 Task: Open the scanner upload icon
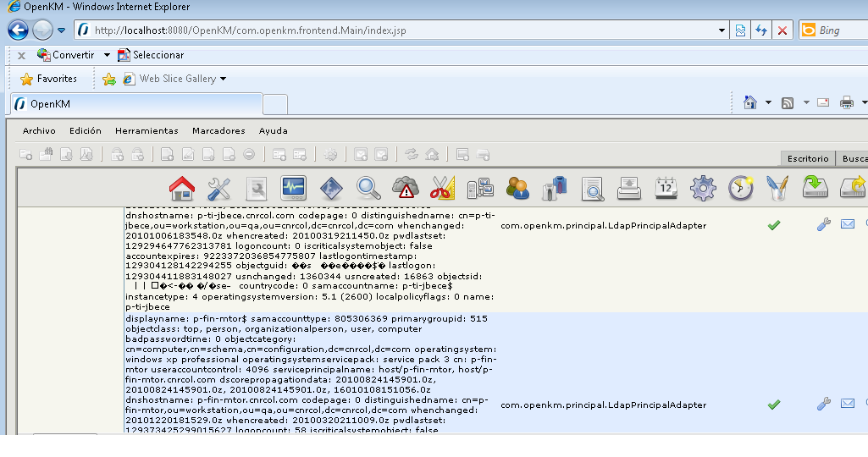coord(629,189)
